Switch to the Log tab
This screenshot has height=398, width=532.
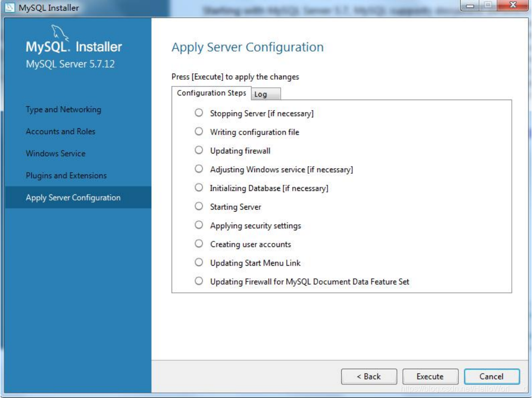click(x=266, y=94)
